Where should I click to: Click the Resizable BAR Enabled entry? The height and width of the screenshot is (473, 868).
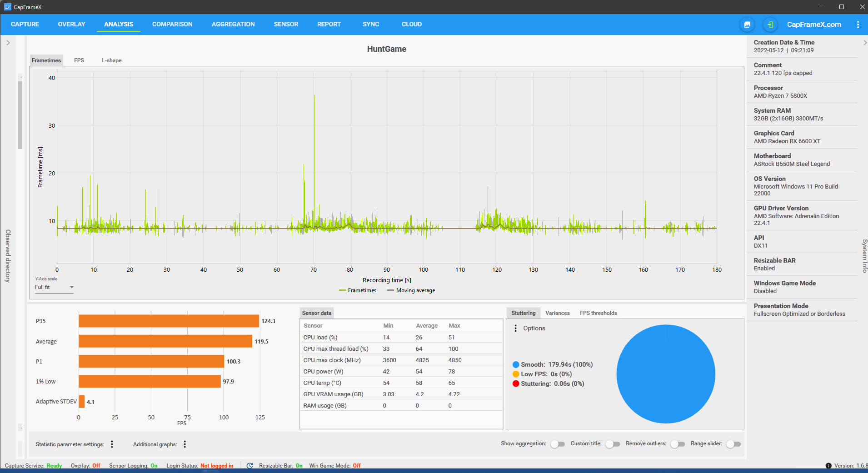click(x=802, y=264)
